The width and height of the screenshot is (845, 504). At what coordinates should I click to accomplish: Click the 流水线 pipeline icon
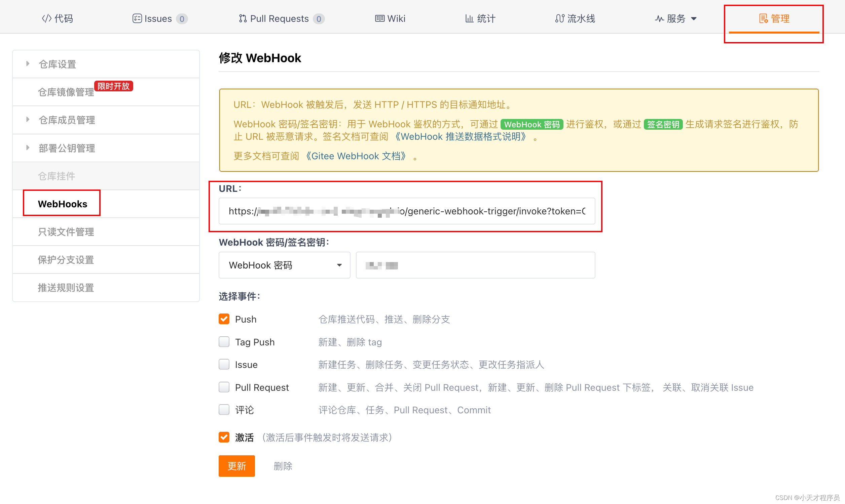tap(559, 18)
